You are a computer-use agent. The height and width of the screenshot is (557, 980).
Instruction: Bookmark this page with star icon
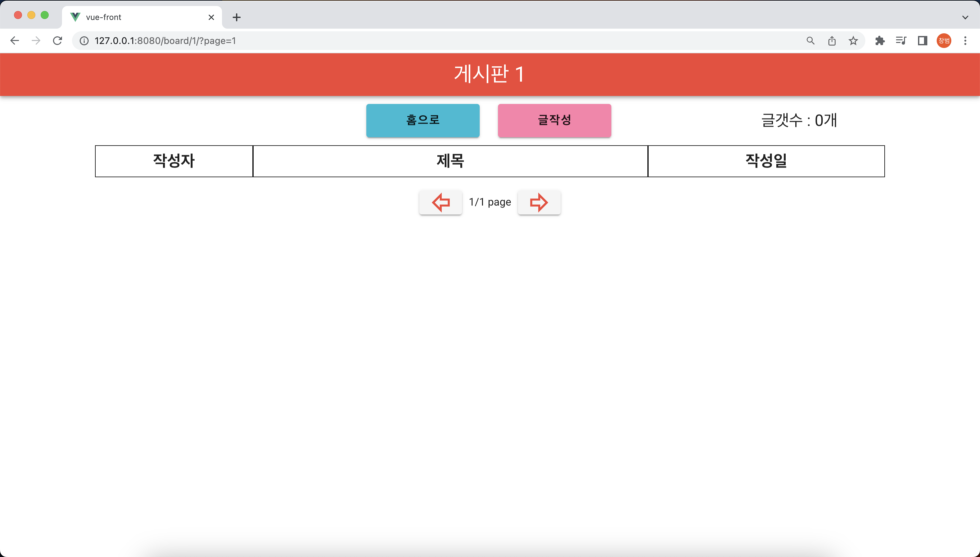pos(853,41)
